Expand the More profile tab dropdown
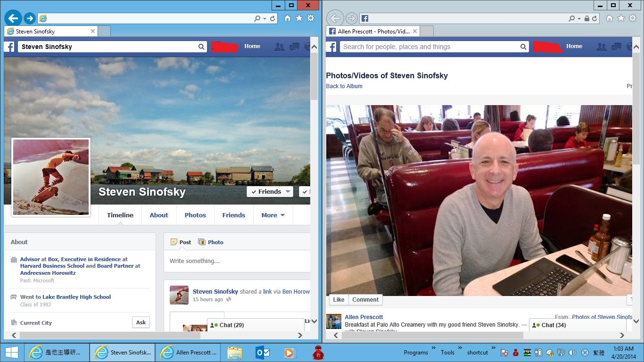The image size is (644, 362). pyautogui.click(x=273, y=215)
